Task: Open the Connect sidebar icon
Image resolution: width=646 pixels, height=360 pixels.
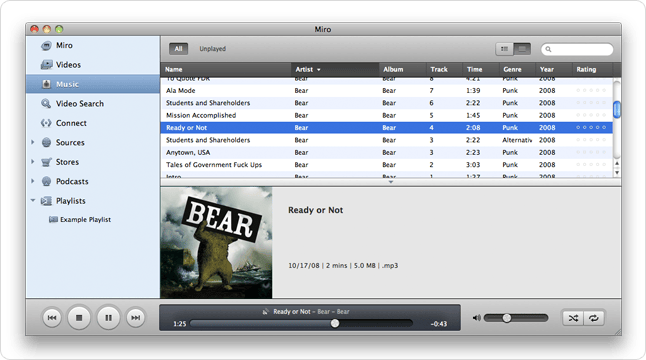Action: click(x=46, y=123)
